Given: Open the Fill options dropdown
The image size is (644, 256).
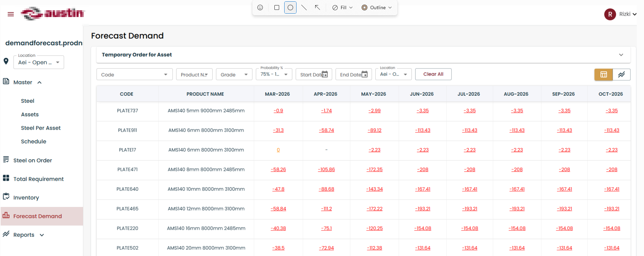Looking at the screenshot, I should (342, 7).
